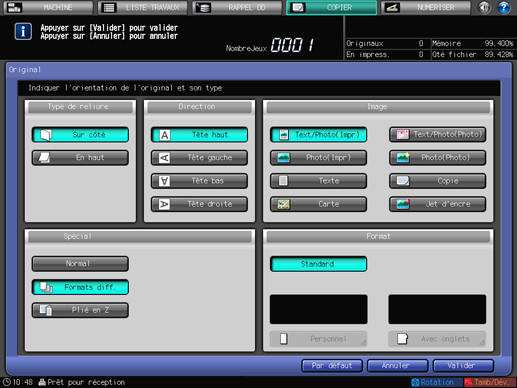
Task: Click the Plié en Z folded-paper icon
Action: (x=46, y=310)
